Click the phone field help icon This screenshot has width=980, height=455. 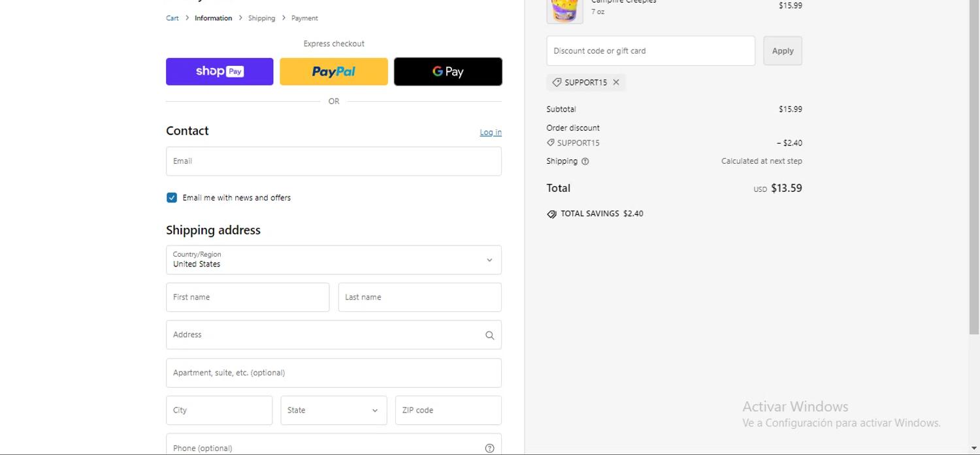pyautogui.click(x=489, y=448)
